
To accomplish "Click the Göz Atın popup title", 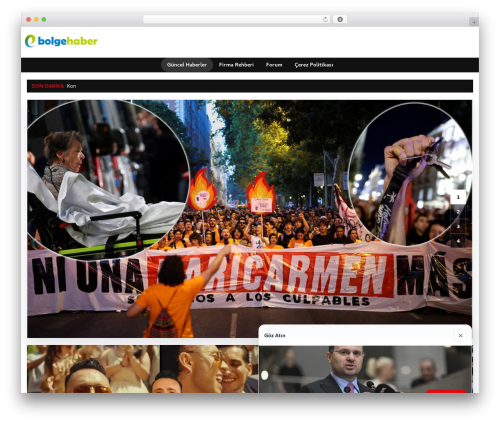I will [275, 335].
